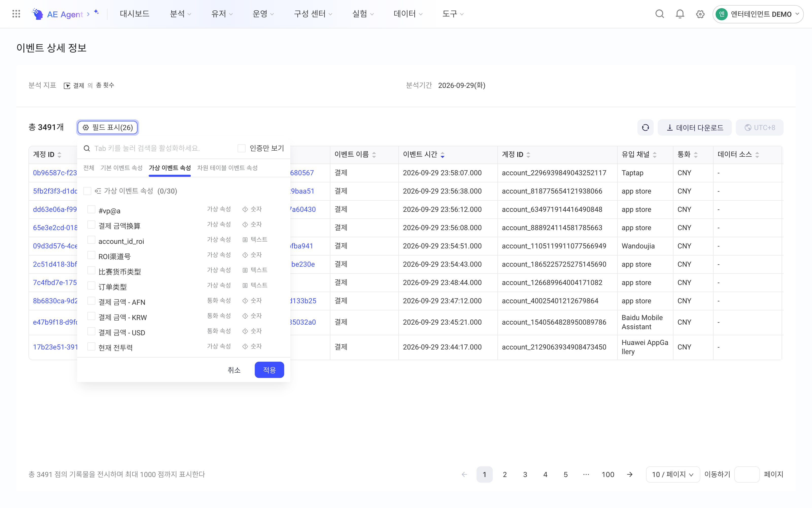Image resolution: width=812 pixels, height=508 pixels.
Task: Expand the 실험 menu
Action: (x=363, y=14)
